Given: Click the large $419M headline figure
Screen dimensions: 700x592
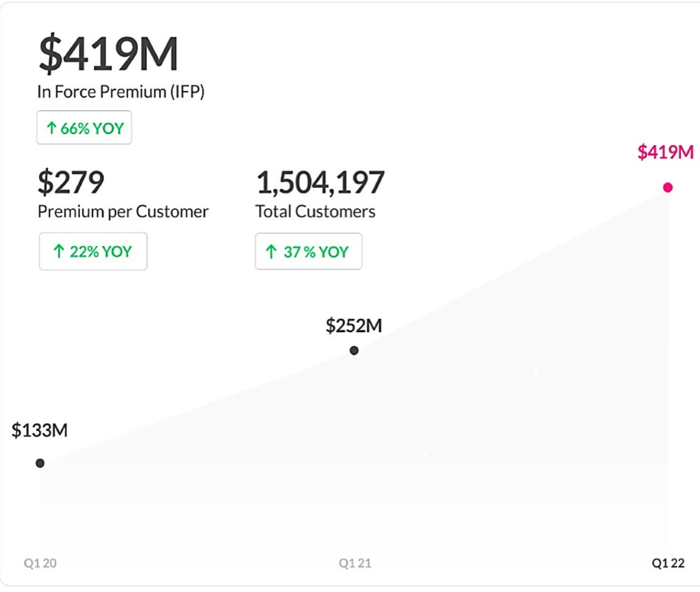Looking at the screenshot, I should click(x=108, y=54).
